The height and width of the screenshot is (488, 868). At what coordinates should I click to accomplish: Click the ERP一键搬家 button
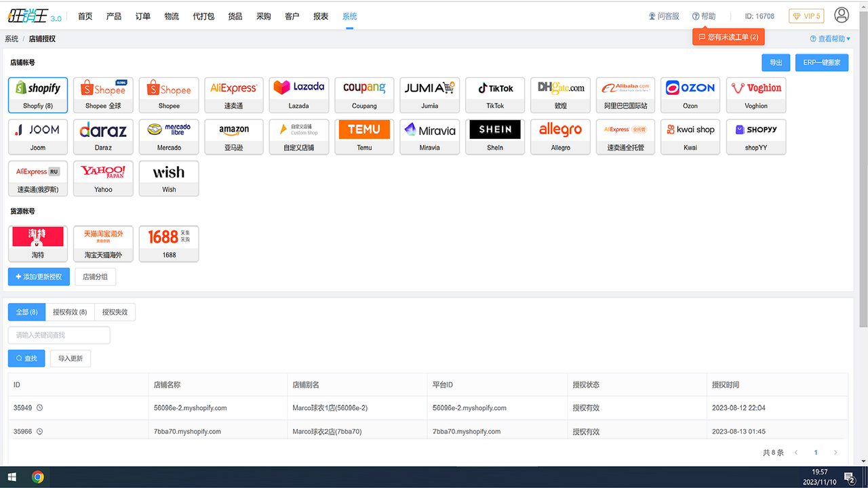(x=822, y=62)
